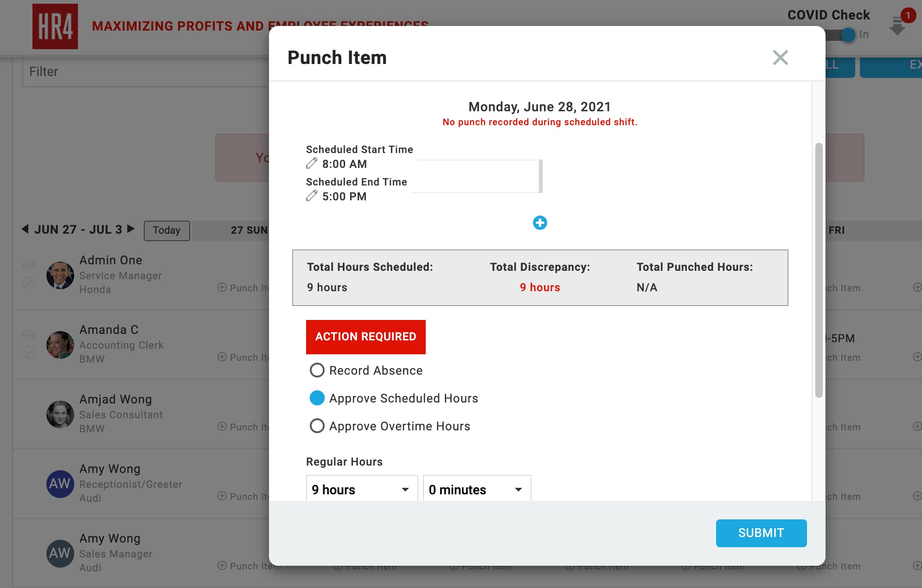Add a new punch with the plus icon
Viewport: 922px width, 588px height.
pos(540,223)
